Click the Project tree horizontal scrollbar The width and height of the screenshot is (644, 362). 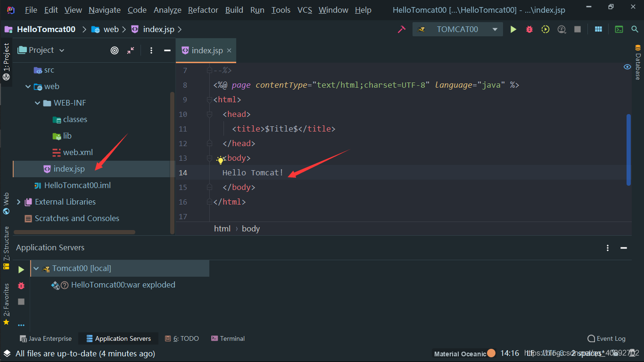[x=74, y=232]
